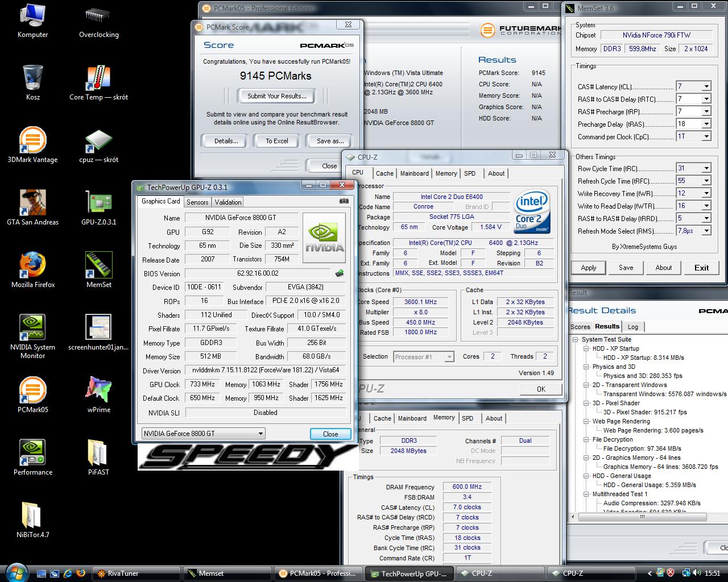Viewport: 728px width, 582px height.
Task: Open the Precharge Delay (tRAS) dropdown
Action: [706, 124]
